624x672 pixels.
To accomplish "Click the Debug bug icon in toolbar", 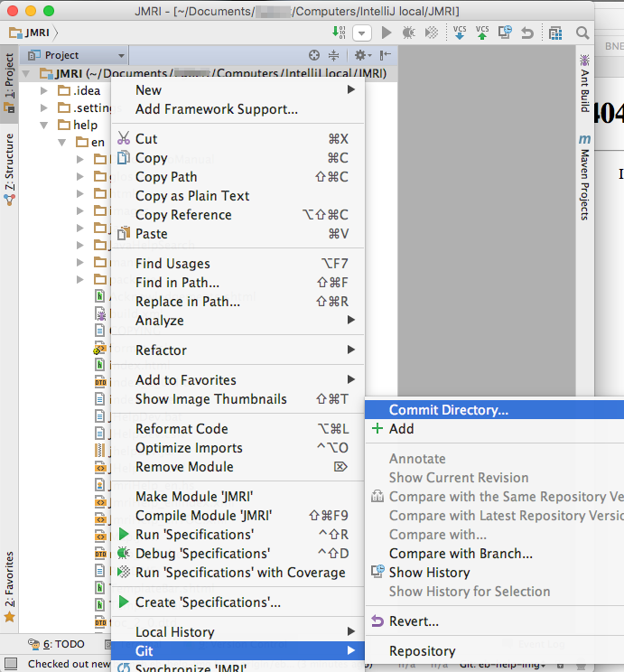I will point(409,33).
